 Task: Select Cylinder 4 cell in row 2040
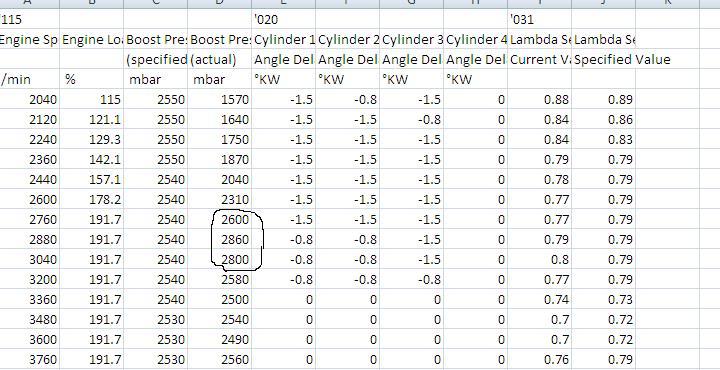click(476, 100)
